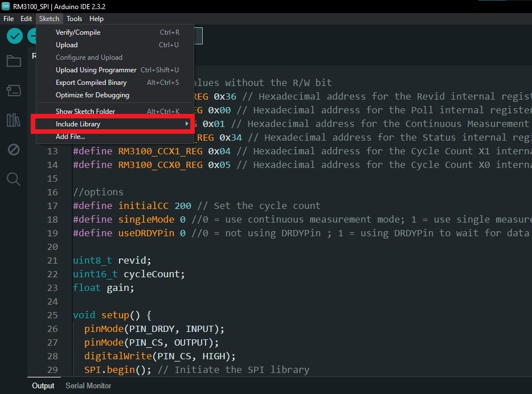
Task: Click the cycle count value 200
Action: tap(183, 206)
